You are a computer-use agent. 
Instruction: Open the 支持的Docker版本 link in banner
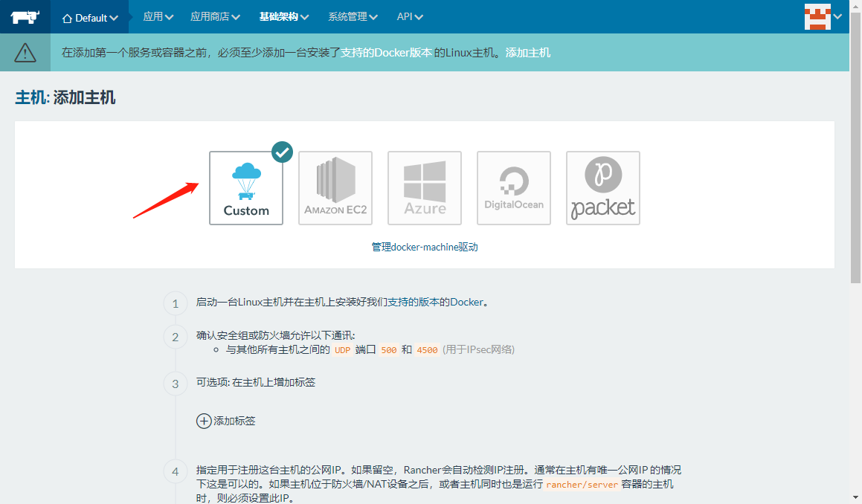pyautogui.click(x=387, y=53)
